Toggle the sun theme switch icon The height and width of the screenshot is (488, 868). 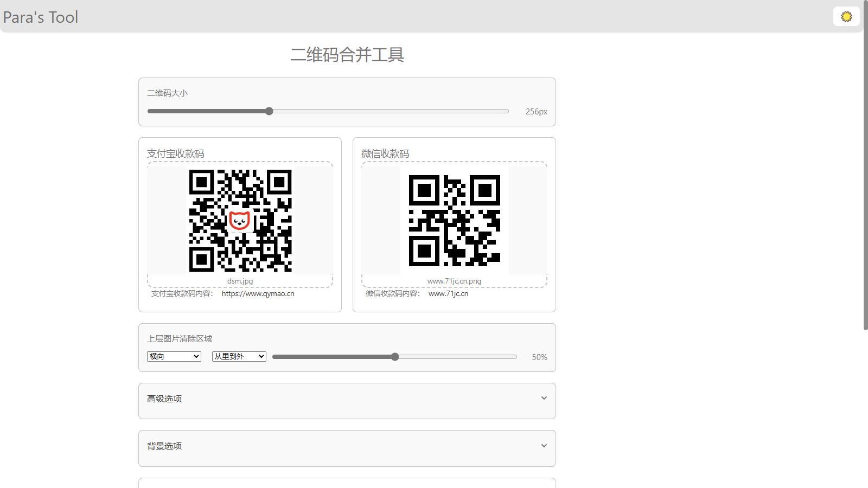pyautogui.click(x=846, y=17)
